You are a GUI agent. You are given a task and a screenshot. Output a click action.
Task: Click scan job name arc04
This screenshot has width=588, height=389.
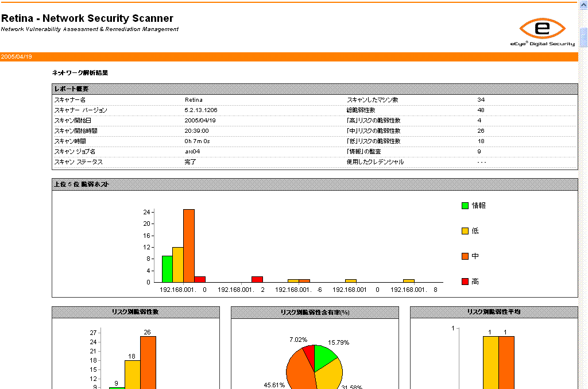[192, 152]
